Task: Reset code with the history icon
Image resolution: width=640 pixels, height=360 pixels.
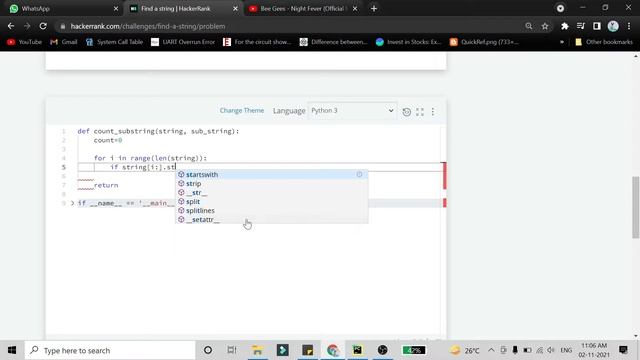Action: (407, 112)
